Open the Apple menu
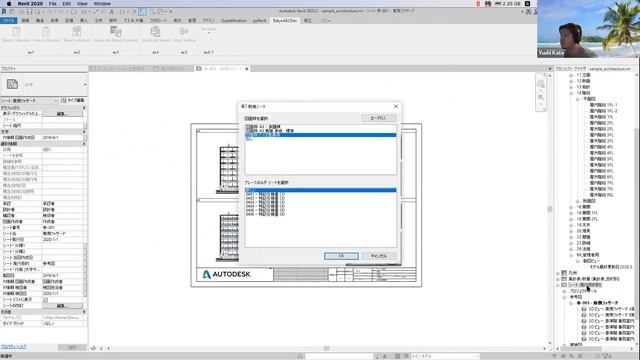 tap(9, 4)
